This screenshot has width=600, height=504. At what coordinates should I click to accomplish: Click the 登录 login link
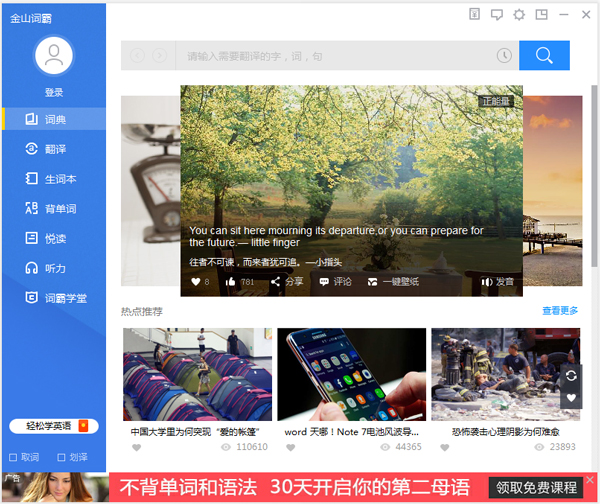point(54,92)
